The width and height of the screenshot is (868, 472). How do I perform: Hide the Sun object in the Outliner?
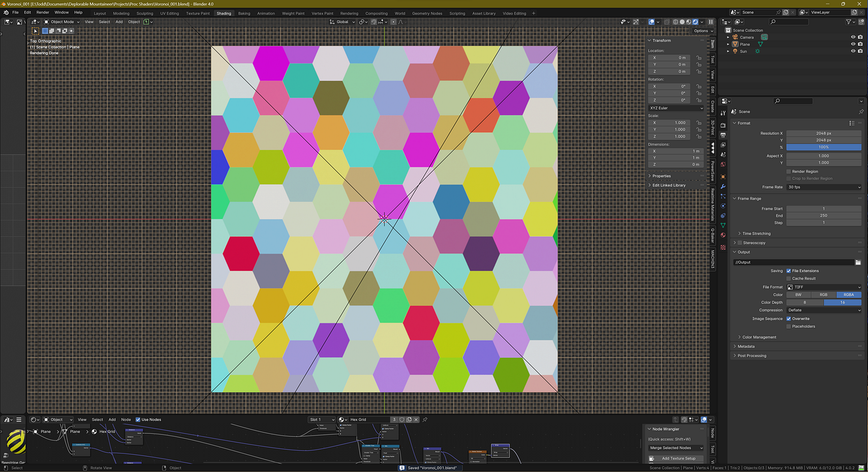[x=852, y=50]
